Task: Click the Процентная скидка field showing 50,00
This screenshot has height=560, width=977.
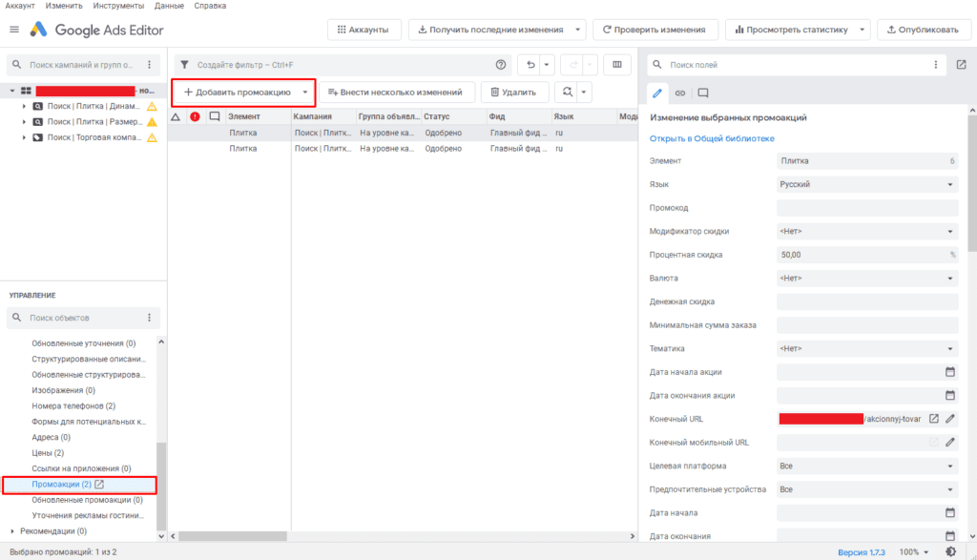Action: 866,255
